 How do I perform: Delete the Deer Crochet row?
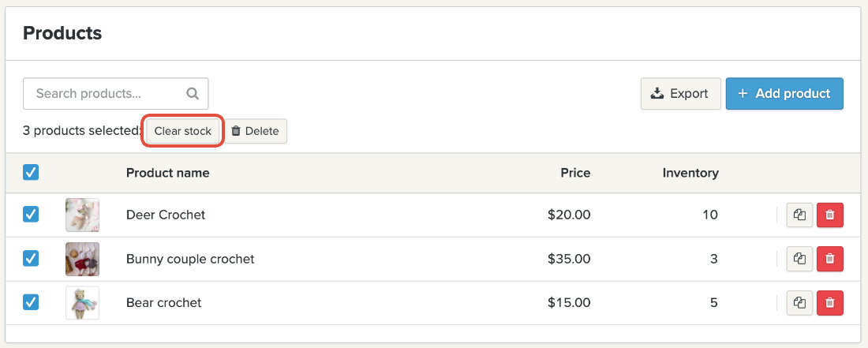coord(829,215)
